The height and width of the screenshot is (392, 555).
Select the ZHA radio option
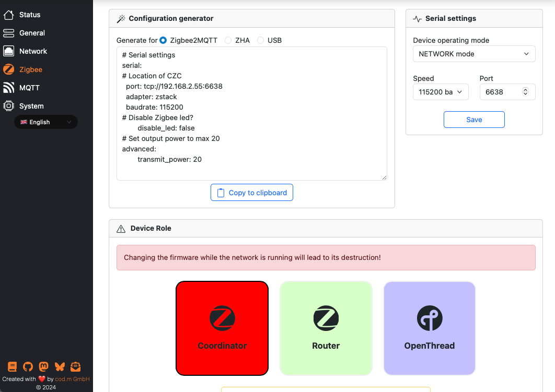click(228, 40)
